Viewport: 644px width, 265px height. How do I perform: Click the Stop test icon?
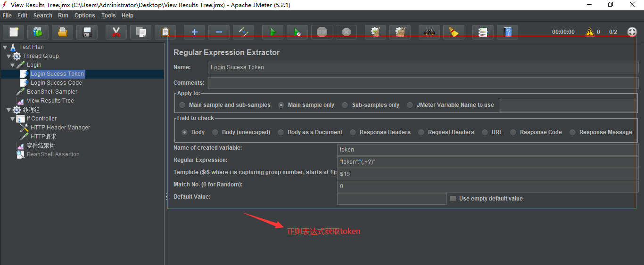click(322, 32)
